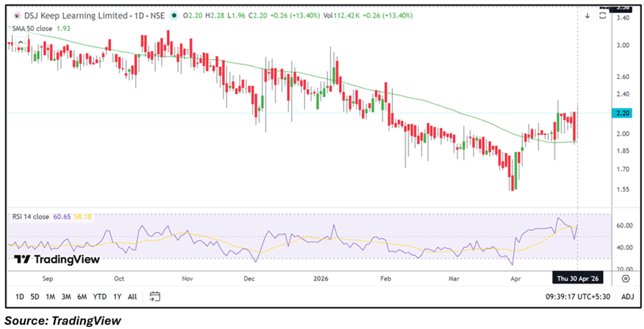Switch to the 6M time range
Image resolution: width=644 pixels, height=329 pixels.
coord(82,297)
